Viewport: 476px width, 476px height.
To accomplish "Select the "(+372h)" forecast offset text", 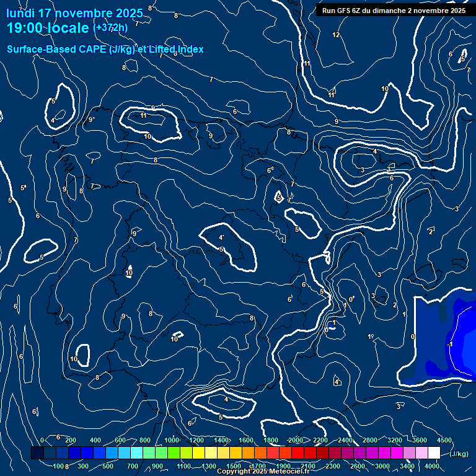I will click(x=110, y=28).
